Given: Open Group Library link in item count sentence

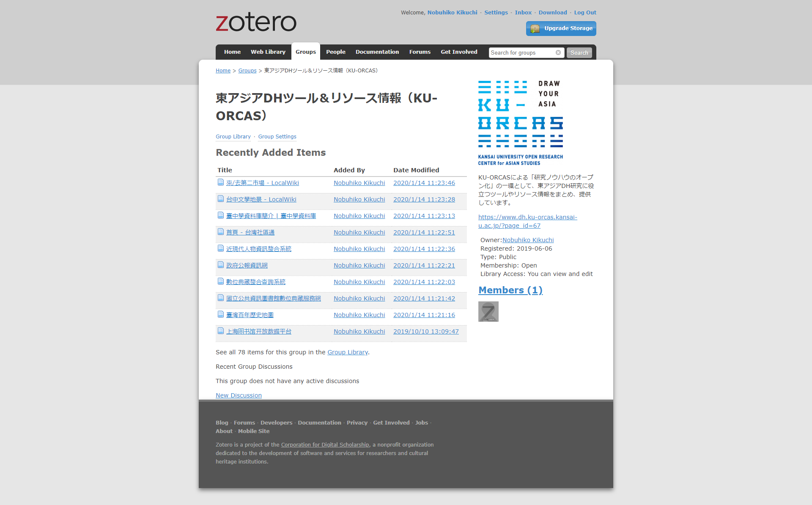Looking at the screenshot, I should click(x=348, y=352).
